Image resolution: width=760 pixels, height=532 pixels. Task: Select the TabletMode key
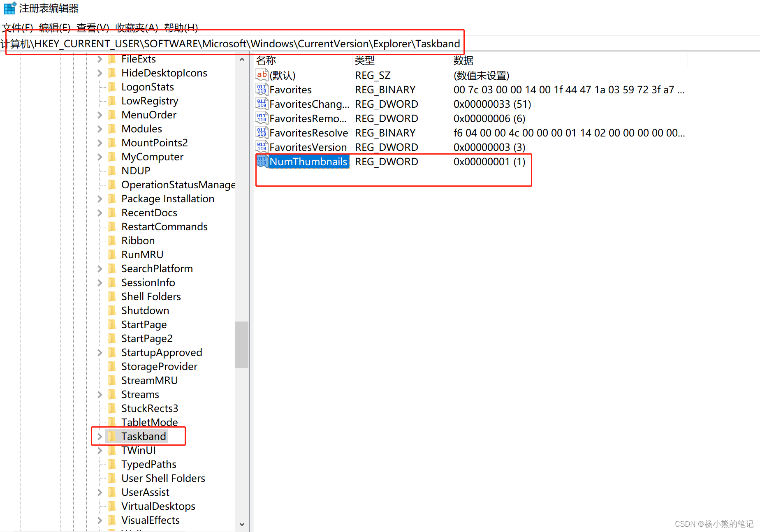tap(149, 422)
